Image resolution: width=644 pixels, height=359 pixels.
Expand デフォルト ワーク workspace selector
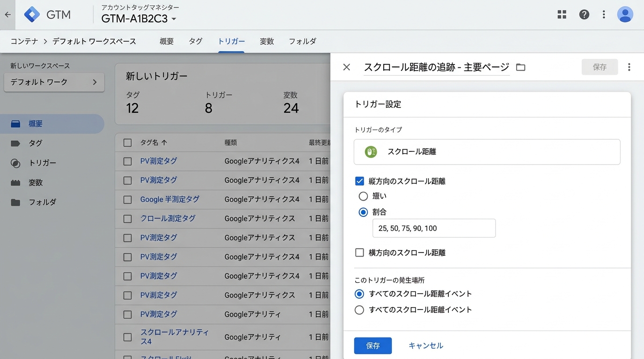[54, 82]
